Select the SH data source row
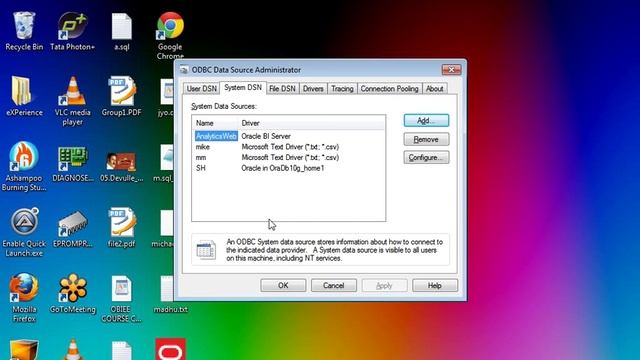The width and height of the screenshot is (640, 360). (x=289, y=168)
